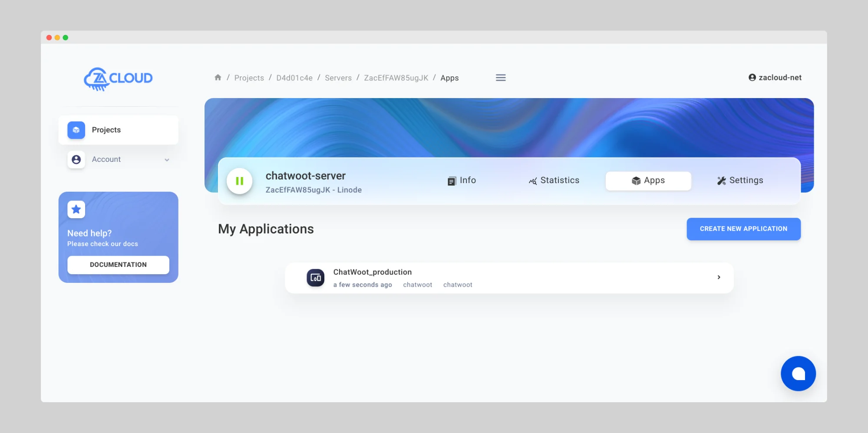Image resolution: width=868 pixels, height=433 pixels.
Task: Click the Account profile icon
Action: point(76,159)
